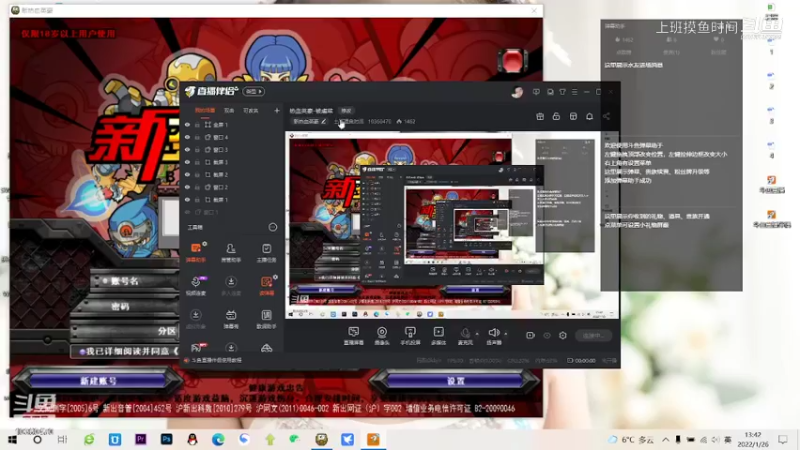Hide the 截屏 2 source with eye icon

click(x=187, y=174)
